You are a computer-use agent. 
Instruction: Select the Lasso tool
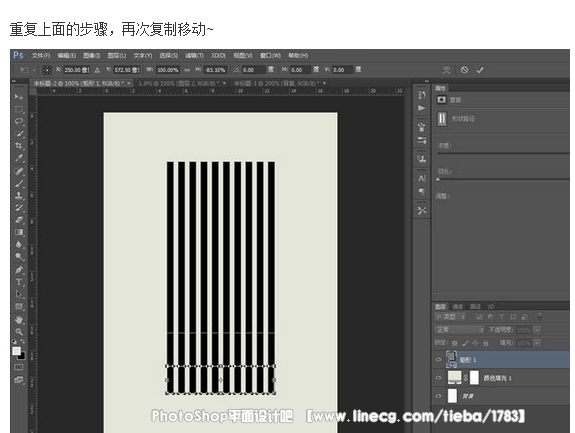coord(19,121)
